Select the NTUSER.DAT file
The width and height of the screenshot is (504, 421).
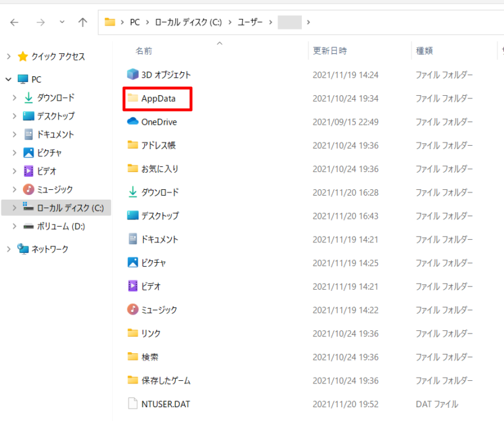coord(165,404)
